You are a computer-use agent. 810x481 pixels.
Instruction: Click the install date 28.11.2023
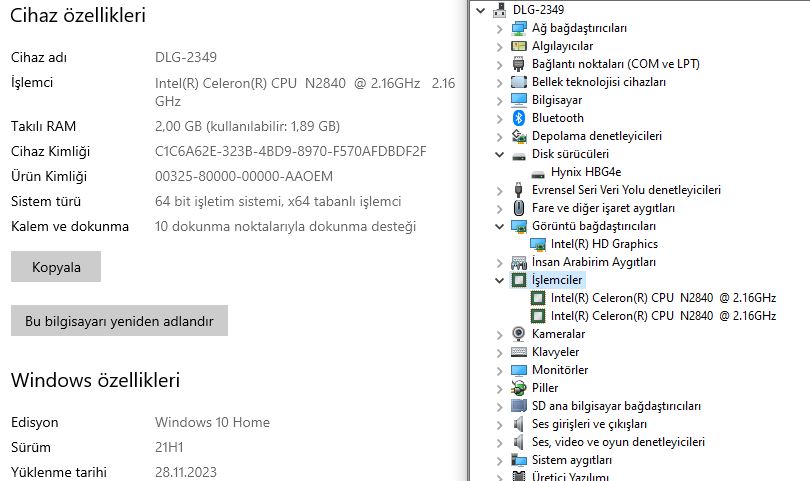pyautogui.click(x=186, y=472)
